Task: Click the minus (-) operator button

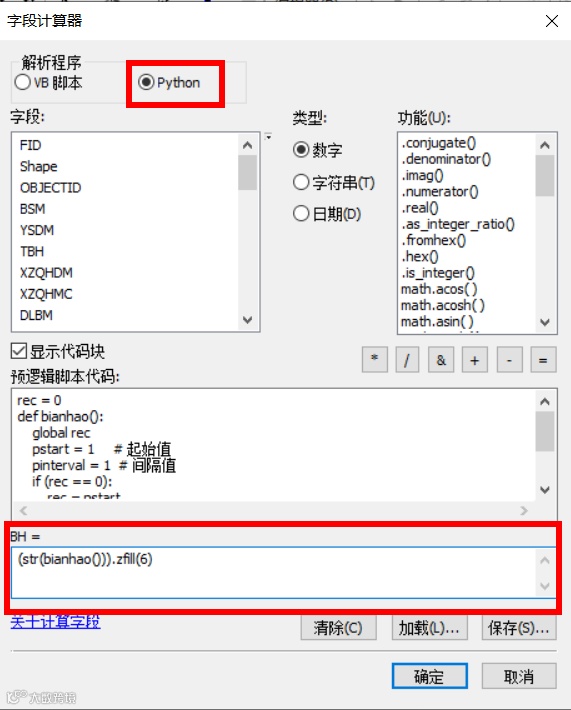Action: (x=509, y=360)
